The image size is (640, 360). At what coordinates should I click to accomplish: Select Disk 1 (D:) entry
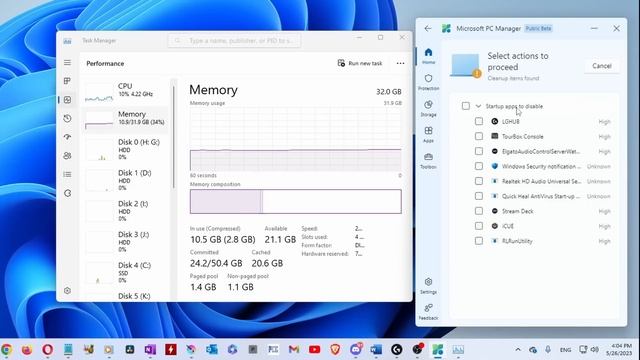[125, 180]
